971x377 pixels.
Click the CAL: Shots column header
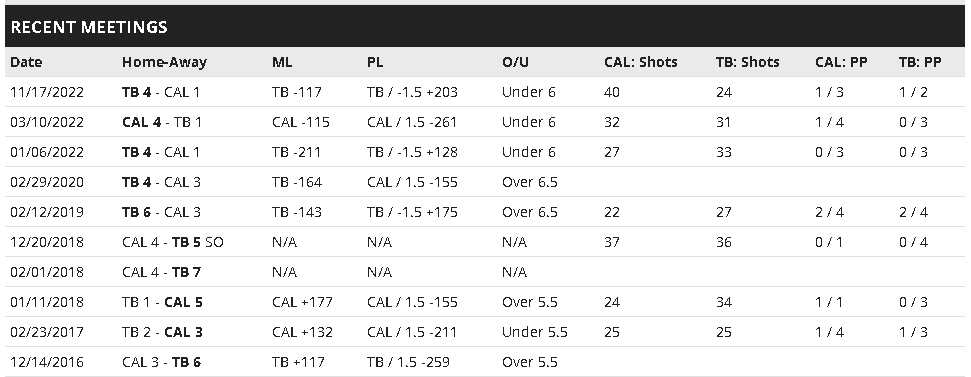tap(640, 62)
